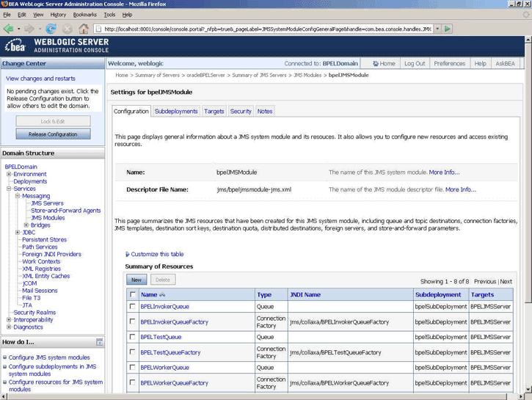Screen dimensions: 532x400
Task: Select the Configuration tab
Action: click(131, 112)
